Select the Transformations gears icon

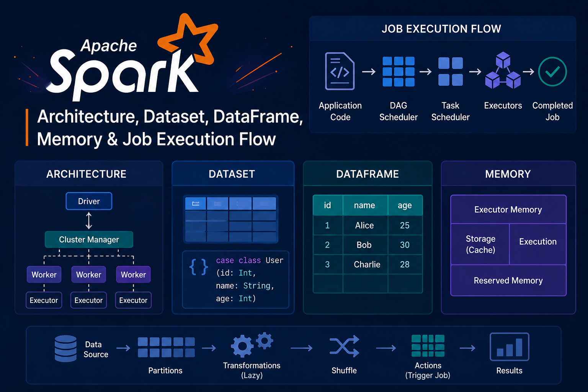pyautogui.click(x=252, y=344)
